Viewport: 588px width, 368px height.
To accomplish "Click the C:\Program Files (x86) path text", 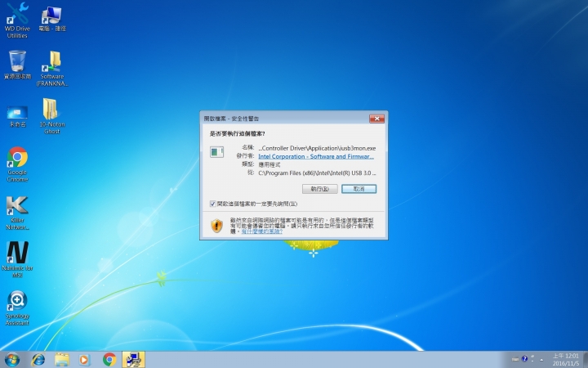I will [317, 173].
